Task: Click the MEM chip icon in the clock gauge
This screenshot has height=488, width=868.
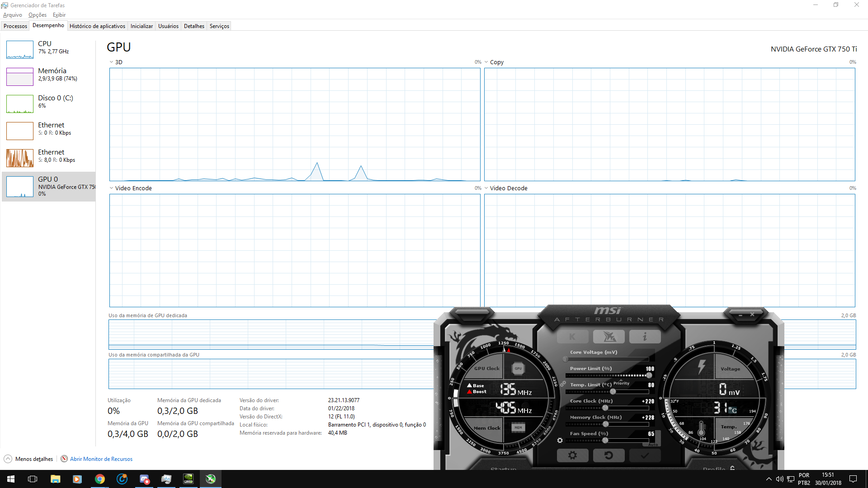Action: click(x=518, y=427)
